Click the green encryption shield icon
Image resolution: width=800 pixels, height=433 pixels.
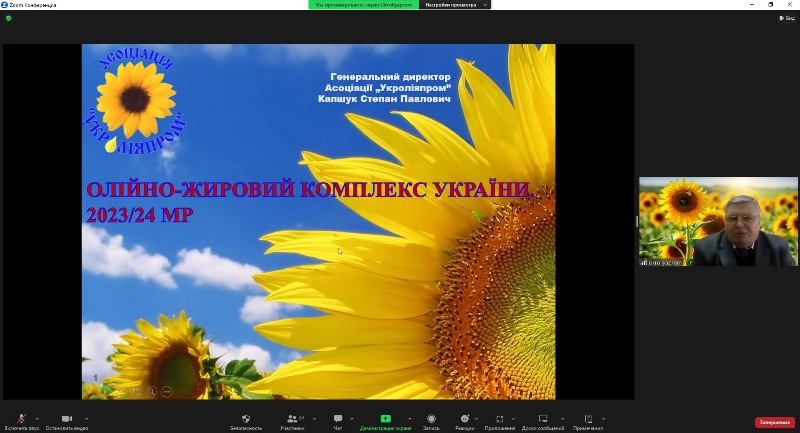click(8, 18)
